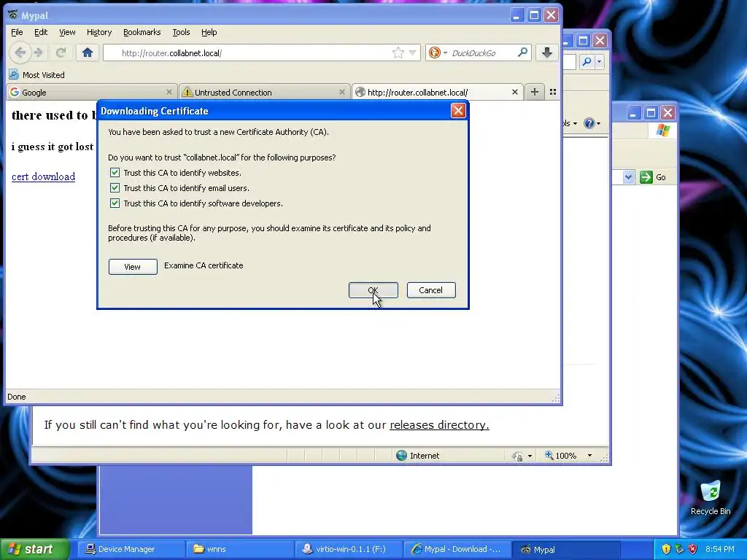Click the yellow security shield tray icon
The width and height of the screenshot is (747, 560).
(666, 549)
